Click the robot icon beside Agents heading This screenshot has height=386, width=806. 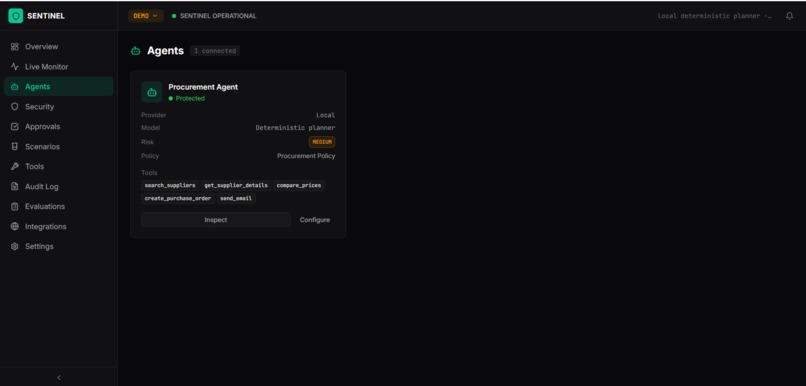coord(136,51)
